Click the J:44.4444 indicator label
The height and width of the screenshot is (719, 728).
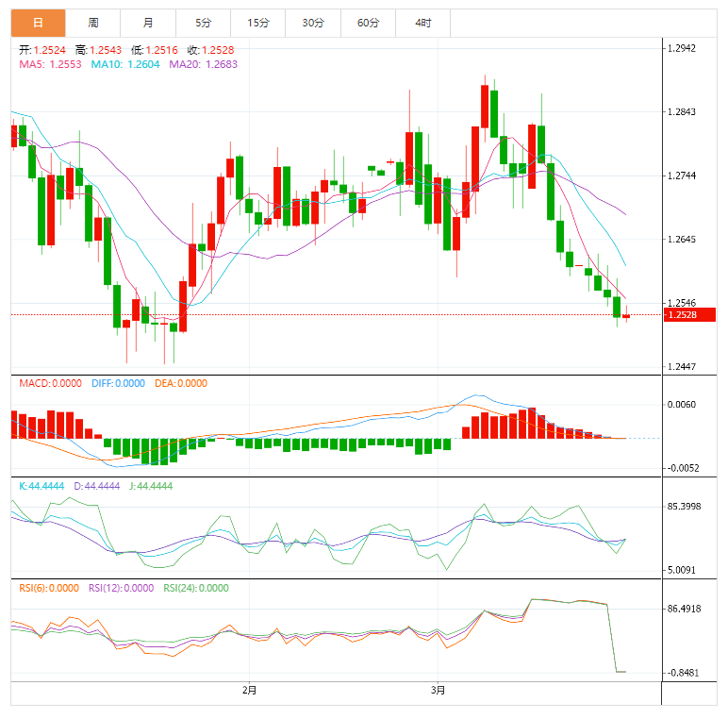click(x=152, y=486)
